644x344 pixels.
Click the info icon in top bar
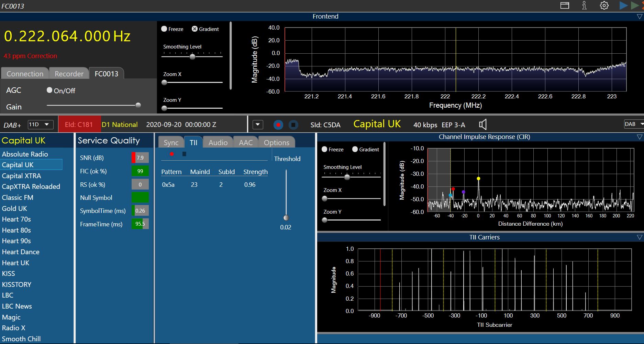click(584, 6)
